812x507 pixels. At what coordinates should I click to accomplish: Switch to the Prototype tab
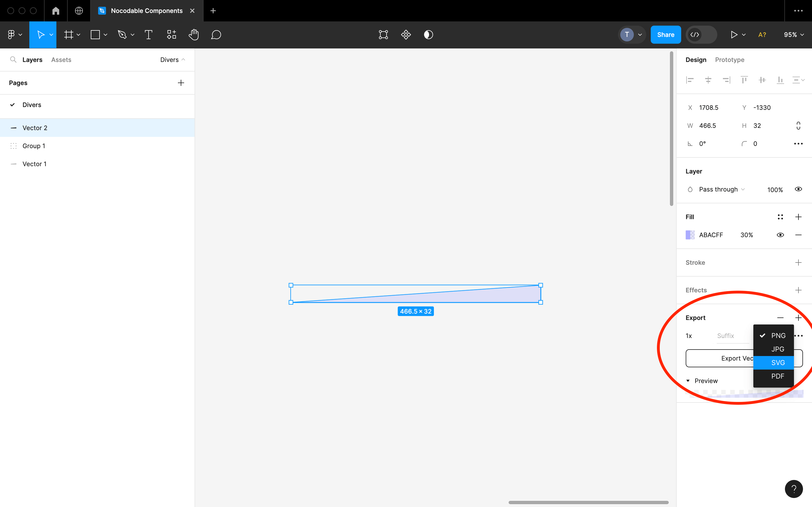pyautogui.click(x=729, y=60)
